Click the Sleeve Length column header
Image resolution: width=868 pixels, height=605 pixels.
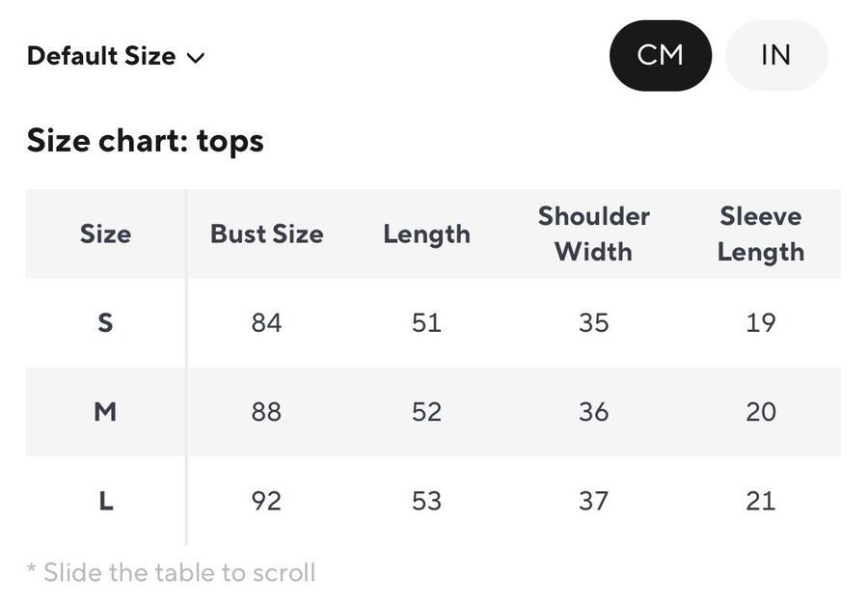(761, 234)
